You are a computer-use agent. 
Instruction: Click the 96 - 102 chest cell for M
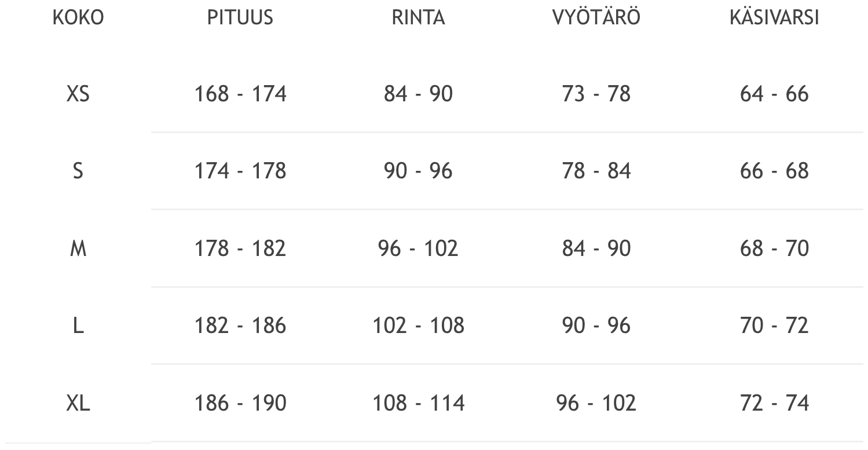(x=418, y=248)
